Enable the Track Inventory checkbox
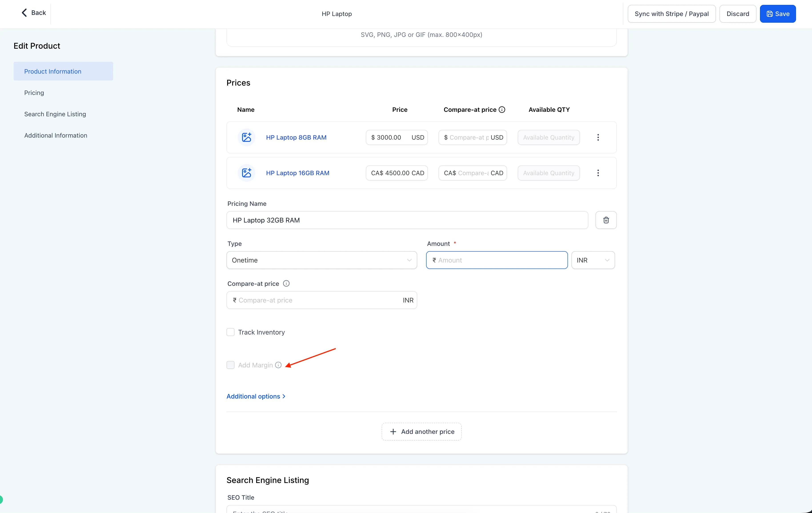812x513 pixels. click(x=230, y=332)
